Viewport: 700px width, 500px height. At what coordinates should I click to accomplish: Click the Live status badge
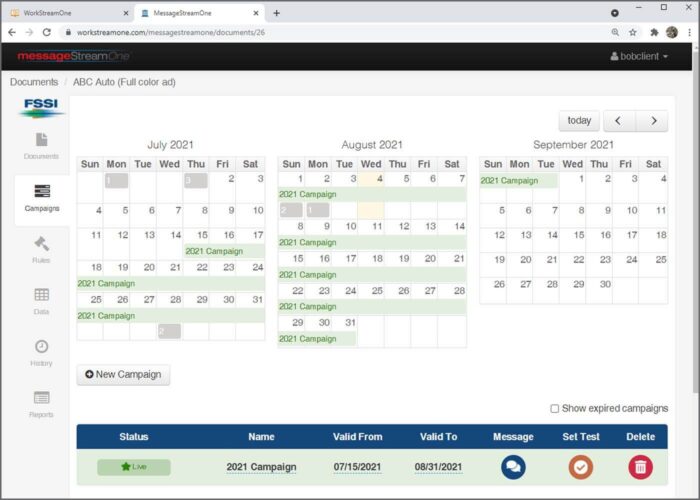tap(134, 467)
